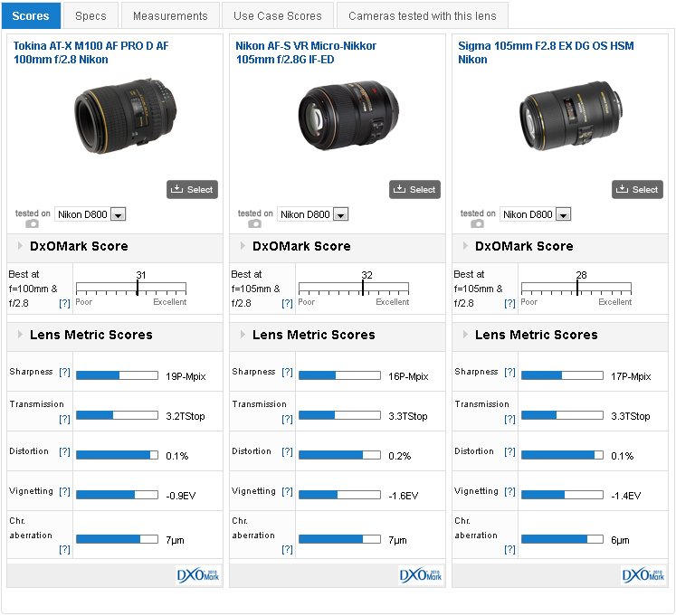
Task: Click the camera icon under Tokina 'tested on'
Action: (x=32, y=223)
